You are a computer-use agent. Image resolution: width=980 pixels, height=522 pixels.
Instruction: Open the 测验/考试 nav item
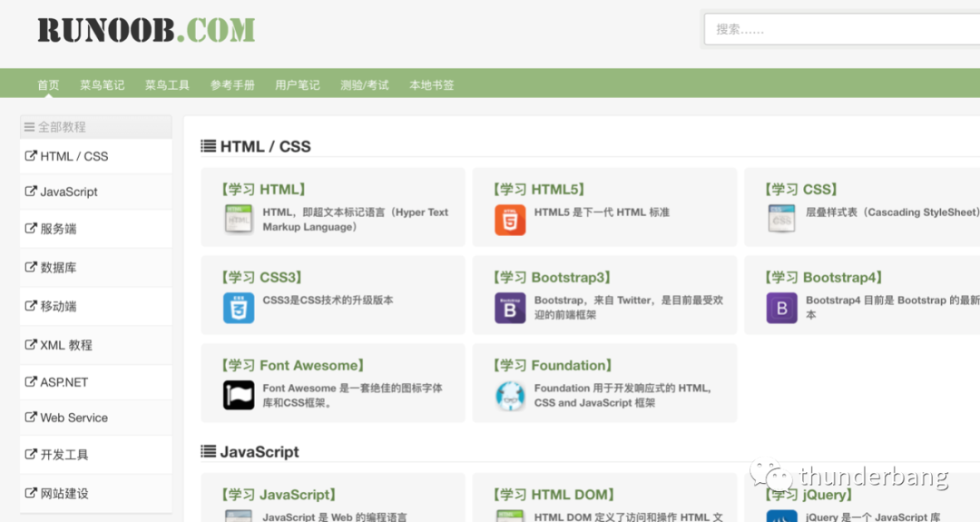365,85
